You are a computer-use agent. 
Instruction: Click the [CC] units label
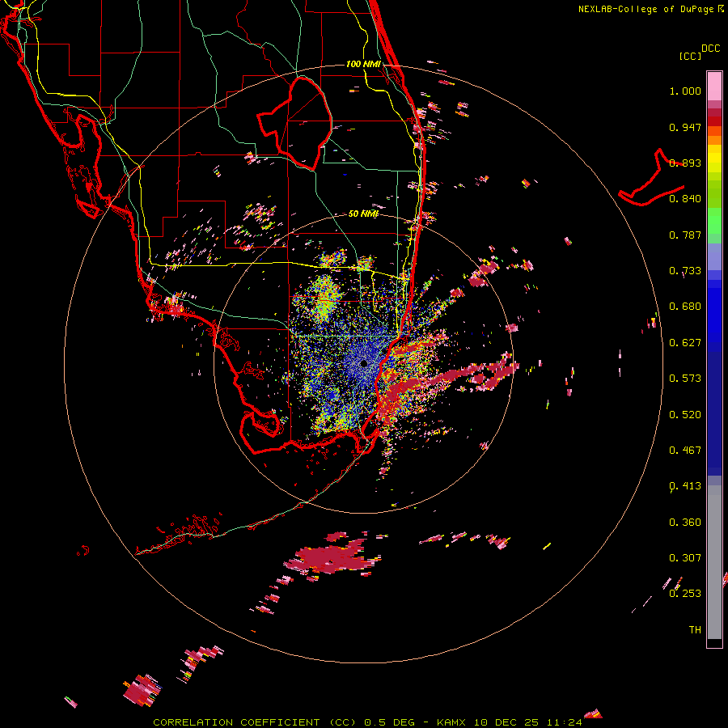pos(690,56)
